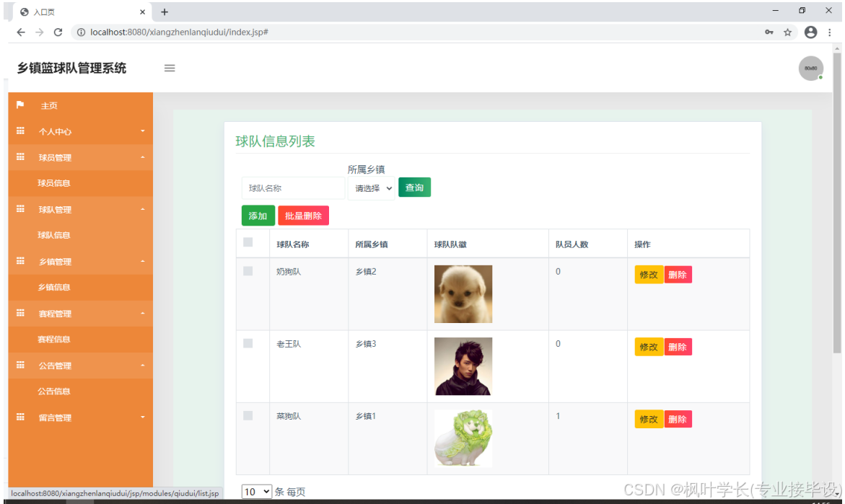Screen dimensions: 845x504
Task: Collapse the 球员管理 menu arrow
Action: click(143, 157)
